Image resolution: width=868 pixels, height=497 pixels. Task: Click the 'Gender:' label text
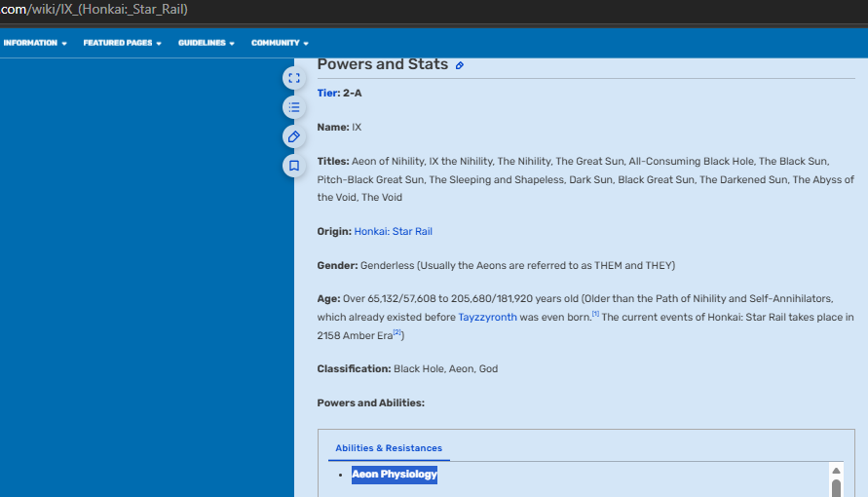[338, 266]
